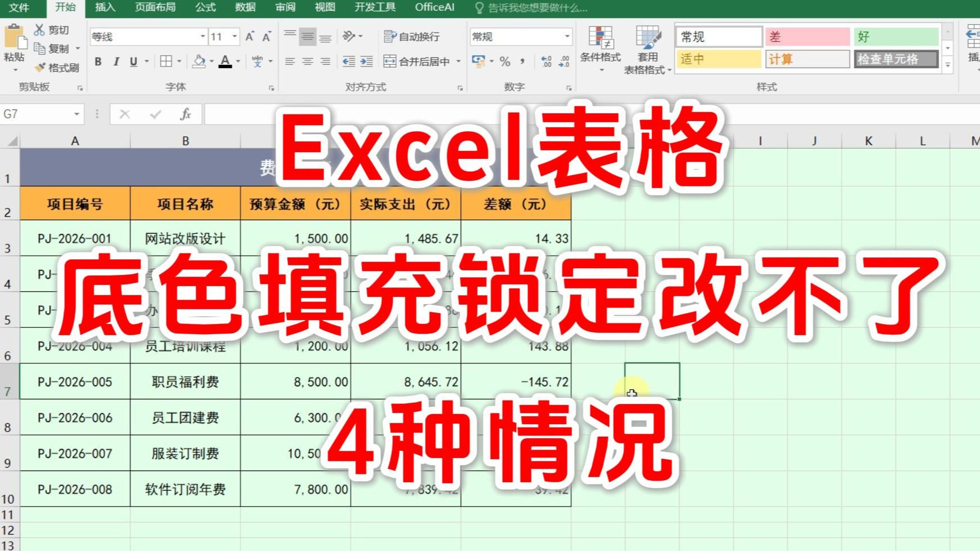Toggle center align icon
The width and height of the screenshot is (980, 551).
(x=308, y=61)
